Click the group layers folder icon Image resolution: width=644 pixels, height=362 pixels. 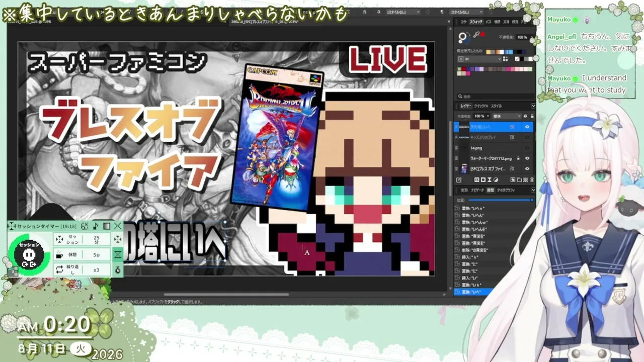click(x=519, y=179)
